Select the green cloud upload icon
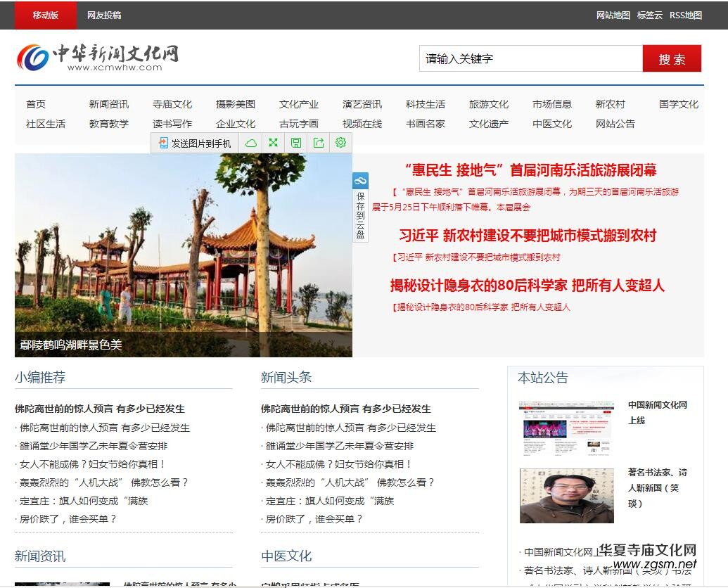The height and width of the screenshot is (588, 728). 250,143
